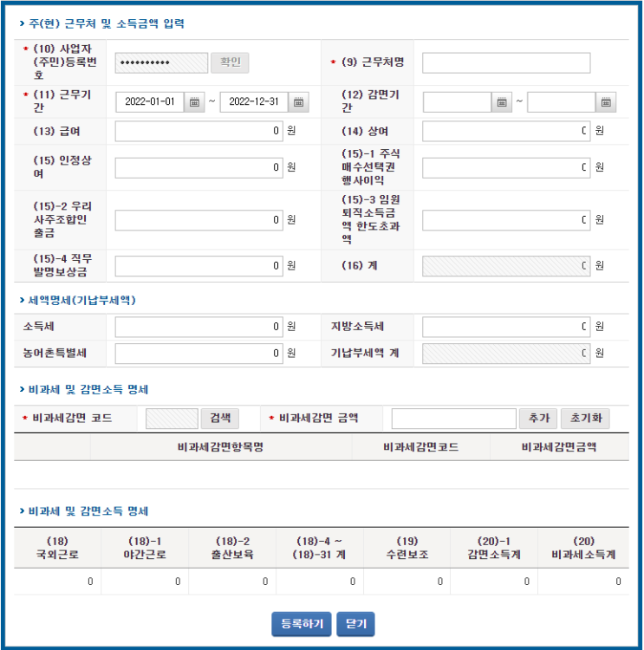The image size is (644, 650).
Task: Select the 근무기간 end date field 2022-12-31
Action: pos(254,102)
